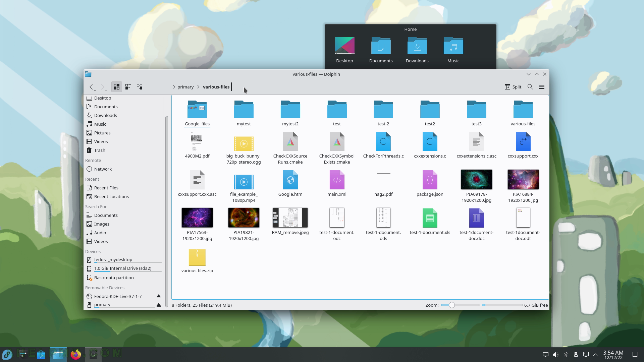Select the 4900M2.pdf file
The image size is (644, 362).
pos(197,145)
